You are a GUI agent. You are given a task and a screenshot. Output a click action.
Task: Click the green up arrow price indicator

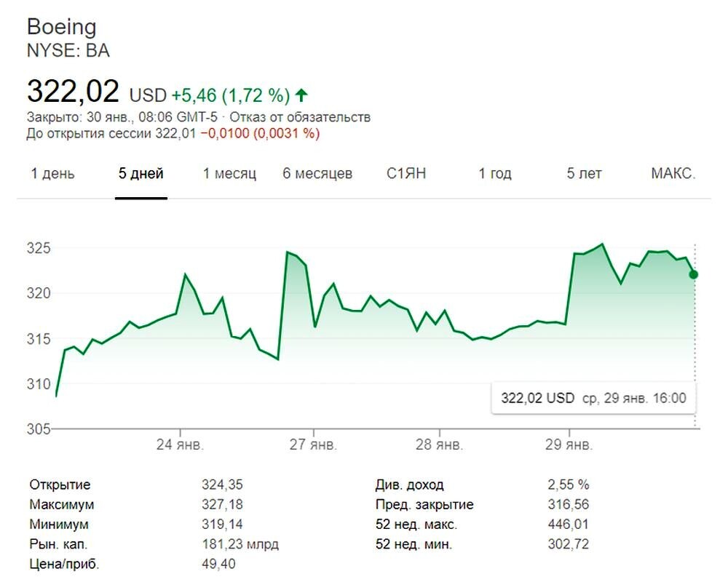[x=302, y=95]
